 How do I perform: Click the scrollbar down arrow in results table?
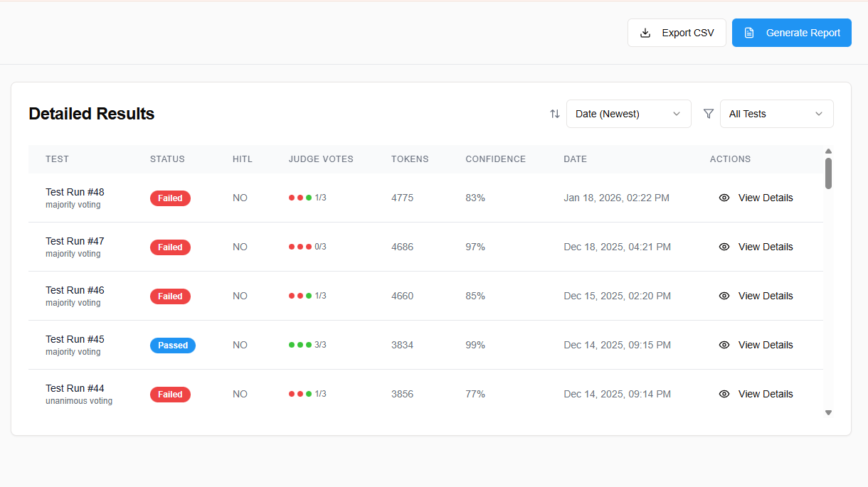pos(828,412)
